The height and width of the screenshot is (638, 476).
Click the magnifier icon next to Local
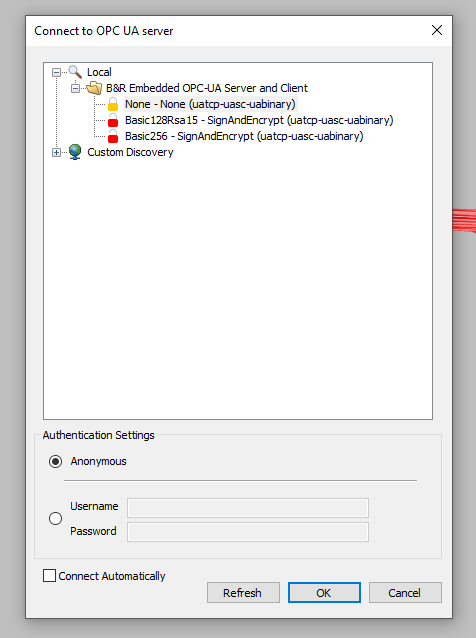click(75, 72)
